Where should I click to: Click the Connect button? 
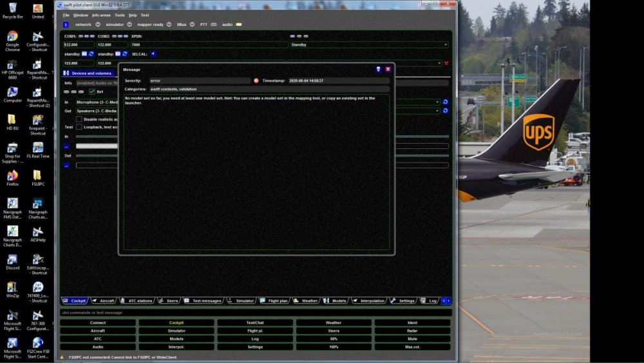click(x=98, y=323)
